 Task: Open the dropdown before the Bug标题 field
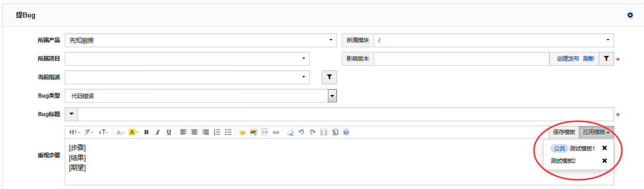pyautogui.click(x=71, y=115)
